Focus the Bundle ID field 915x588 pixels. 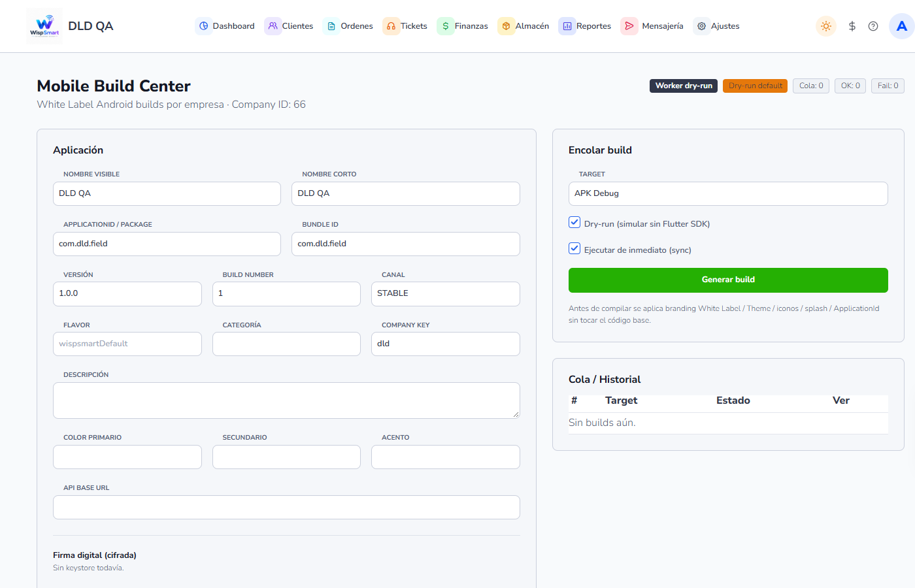[406, 244]
